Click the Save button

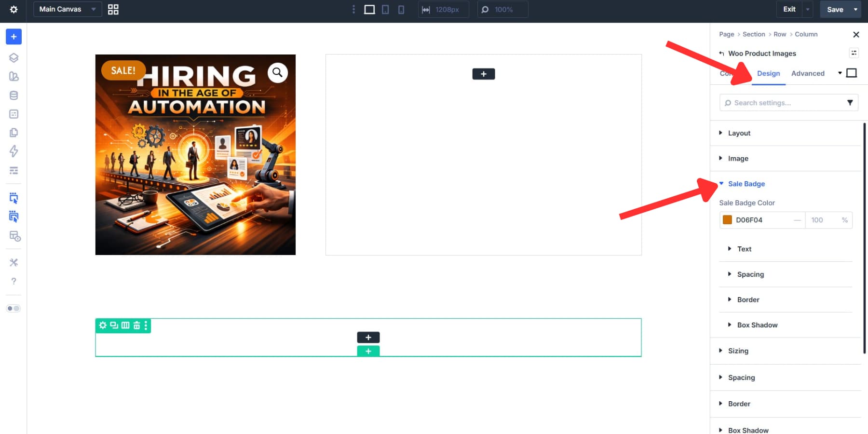(x=835, y=9)
